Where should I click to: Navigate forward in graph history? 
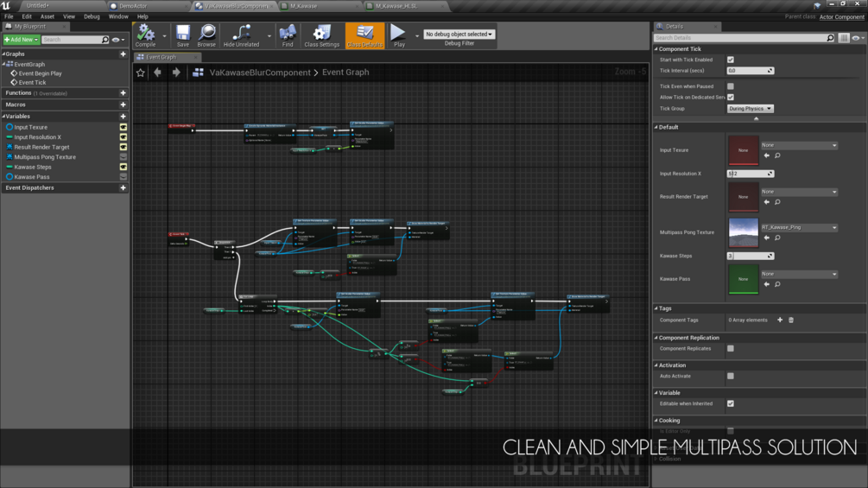176,73
